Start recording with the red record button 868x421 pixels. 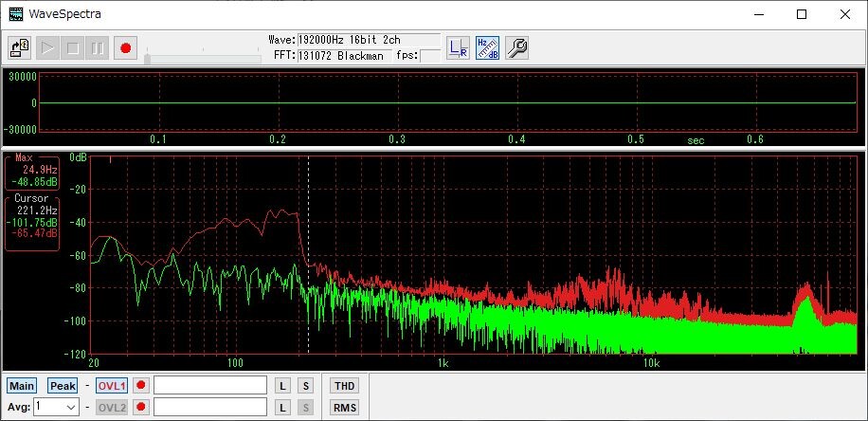(x=125, y=47)
